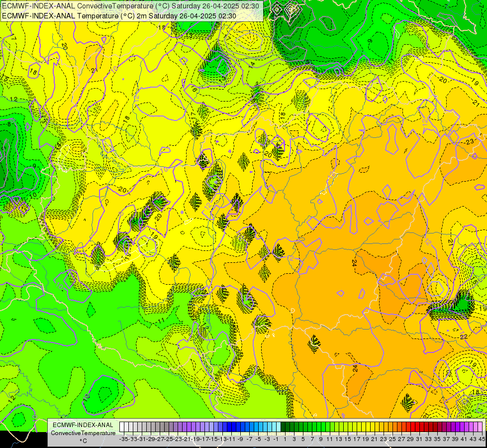The width and height of the screenshot is (487, 448).
Task: Select the -11 legend scale value
Action: [231, 440]
